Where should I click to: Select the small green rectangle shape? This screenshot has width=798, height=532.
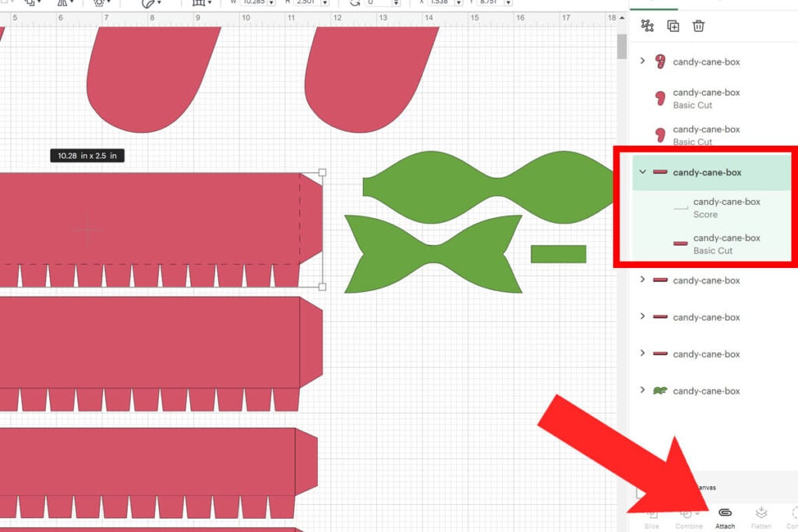558,254
